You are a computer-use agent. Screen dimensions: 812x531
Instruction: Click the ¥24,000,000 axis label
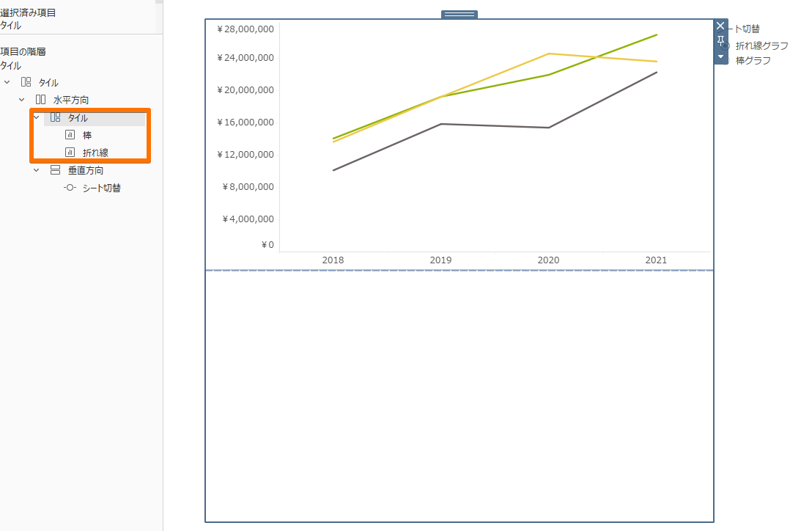pyautogui.click(x=246, y=57)
